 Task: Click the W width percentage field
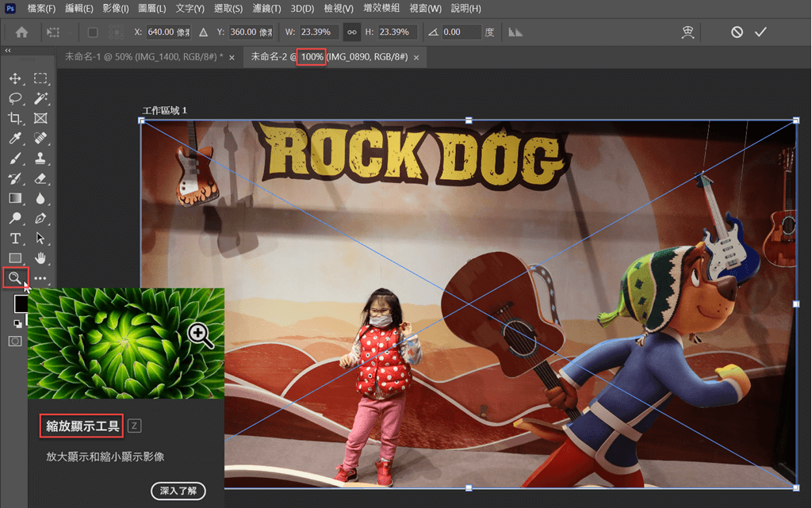point(319,32)
